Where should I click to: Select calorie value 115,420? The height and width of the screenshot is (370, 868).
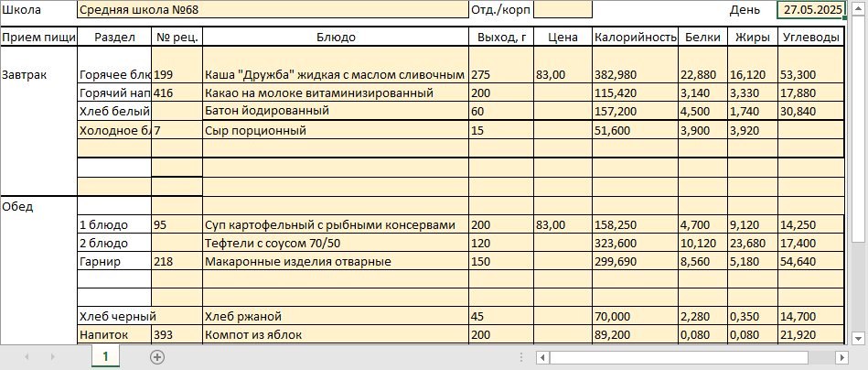point(636,92)
